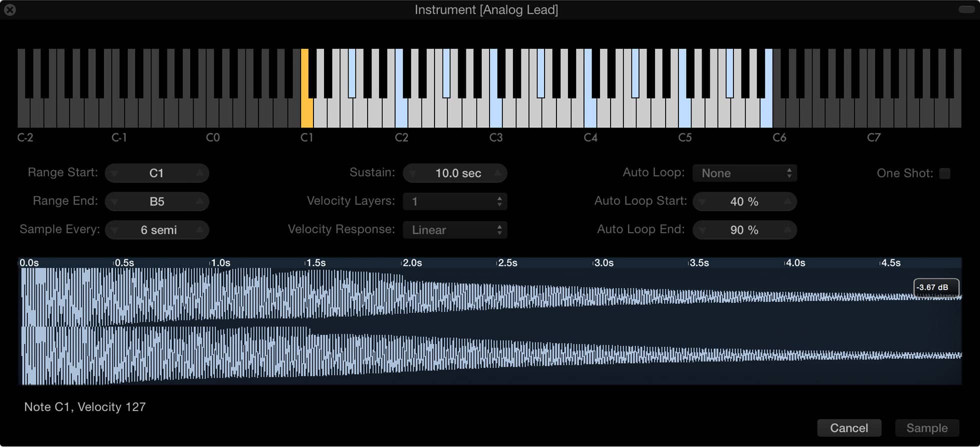Click the 4.5s timeline marker
The width and height of the screenshot is (980, 447).
pyautogui.click(x=890, y=263)
